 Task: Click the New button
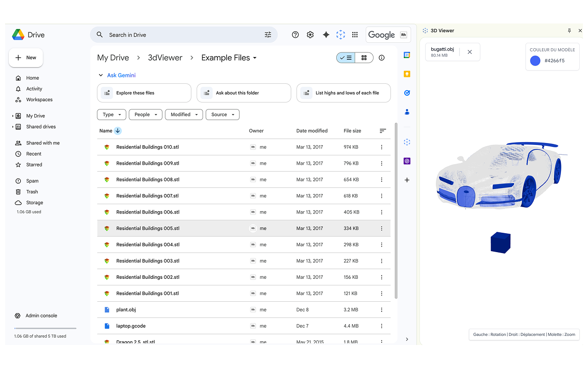click(26, 57)
